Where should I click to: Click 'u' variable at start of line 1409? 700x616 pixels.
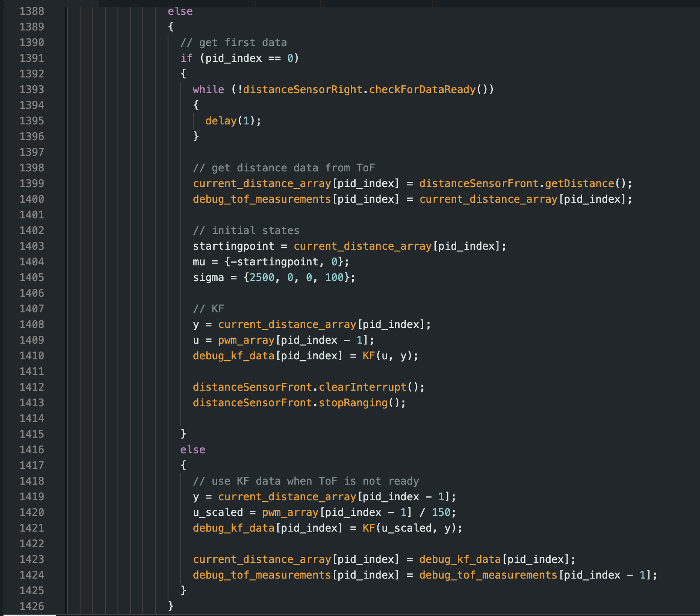[196, 340]
